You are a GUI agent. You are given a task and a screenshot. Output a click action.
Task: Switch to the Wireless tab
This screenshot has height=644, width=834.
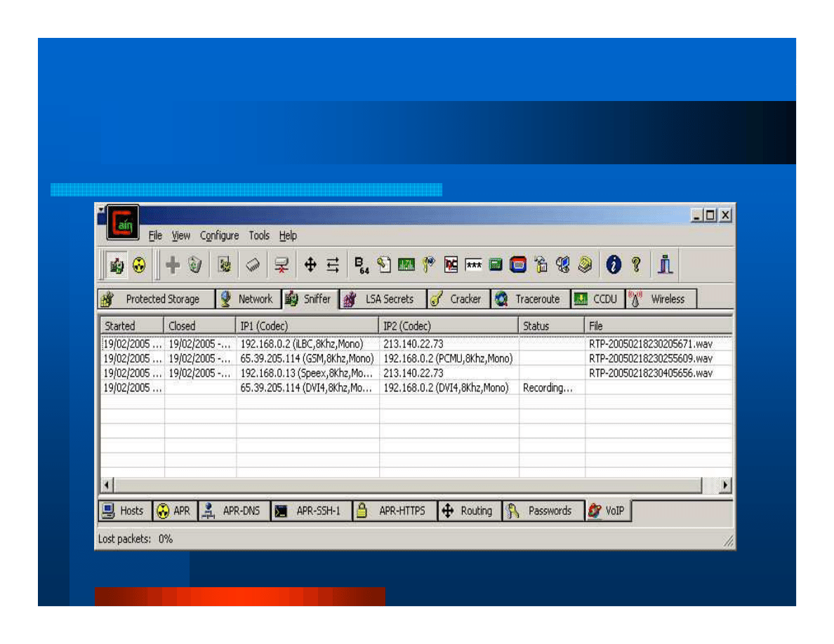[x=659, y=300]
